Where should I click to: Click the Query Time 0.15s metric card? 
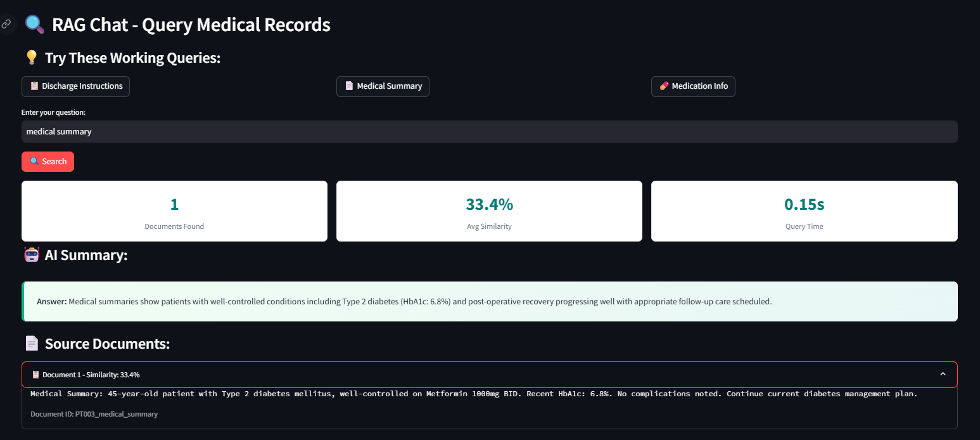click(x=804, y=211)
